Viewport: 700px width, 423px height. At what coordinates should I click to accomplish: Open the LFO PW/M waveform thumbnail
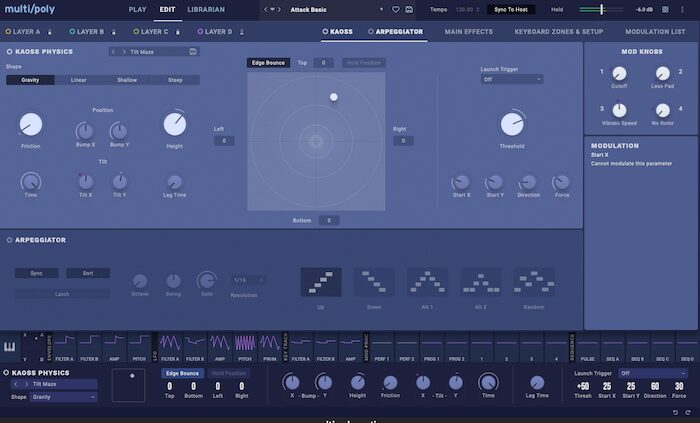tap(270, 347)
